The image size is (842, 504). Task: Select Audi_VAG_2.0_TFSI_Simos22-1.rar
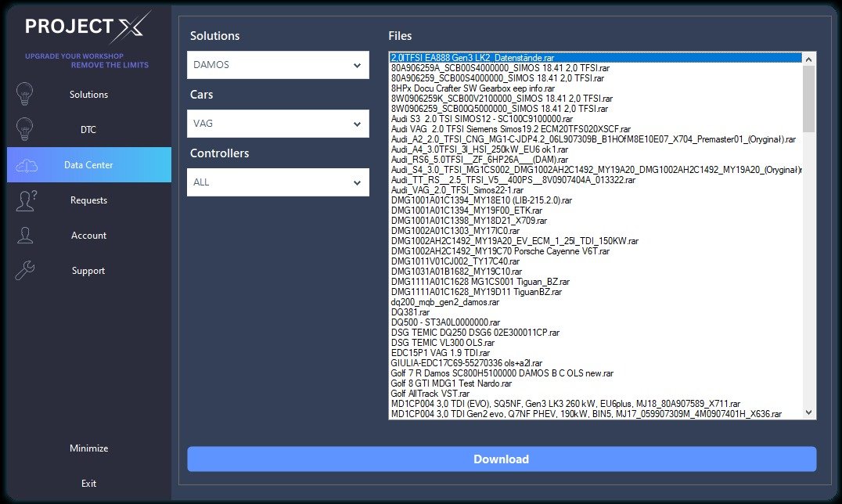pos(596,190)
